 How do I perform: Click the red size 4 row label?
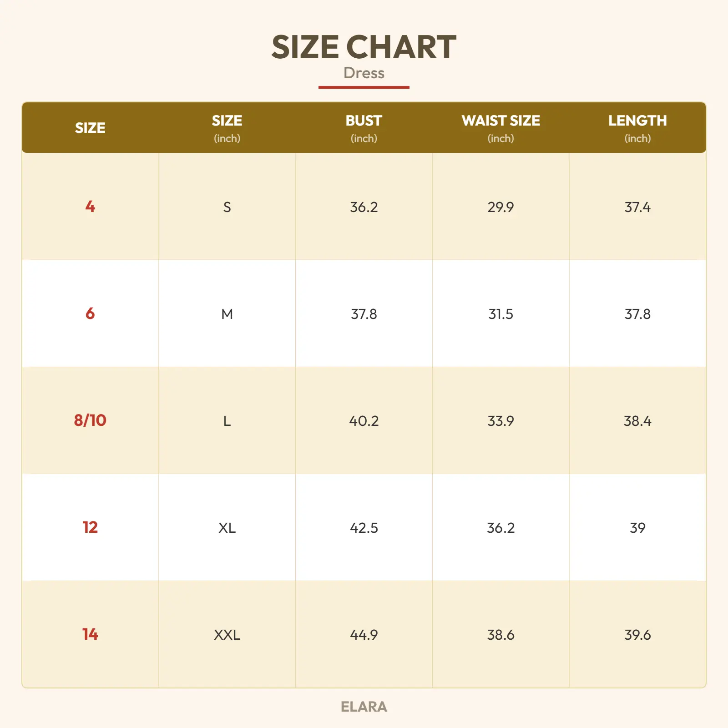(90, 207)
